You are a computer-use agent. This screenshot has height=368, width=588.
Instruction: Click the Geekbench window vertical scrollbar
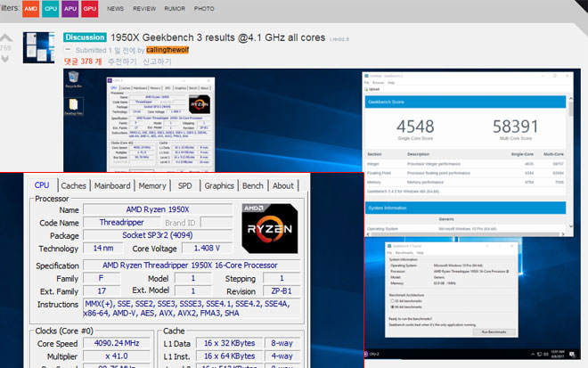(571, 161)
